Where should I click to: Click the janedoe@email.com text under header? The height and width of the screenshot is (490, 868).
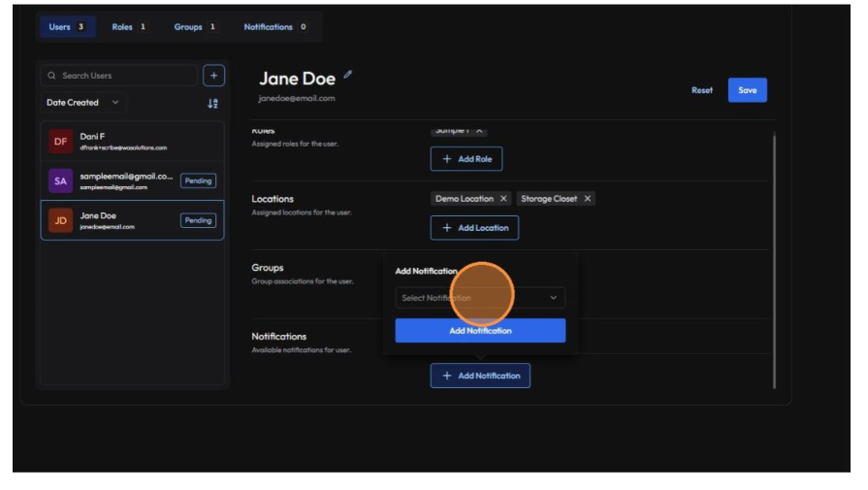click(297, 98)
